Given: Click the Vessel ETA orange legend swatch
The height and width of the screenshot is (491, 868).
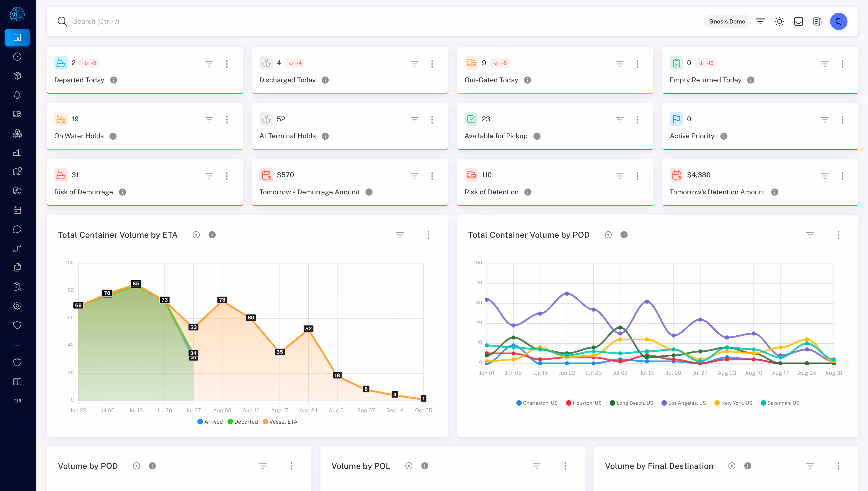Looking at the screenshot, I should coord(265,422).
